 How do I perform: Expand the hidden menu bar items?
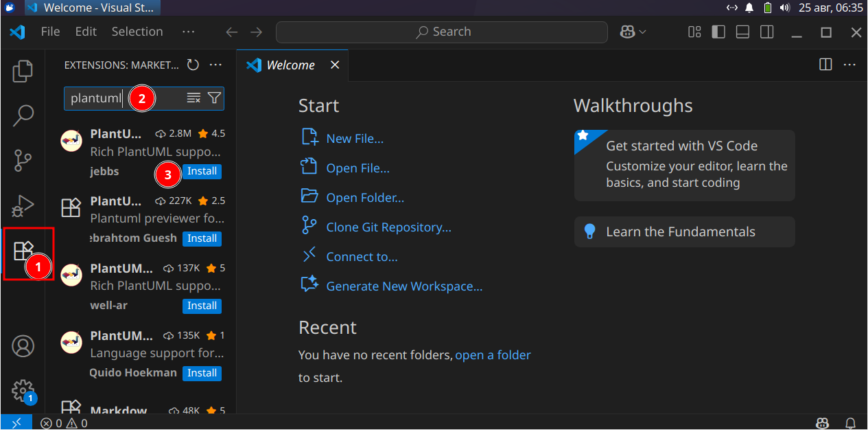coord(189,32)
